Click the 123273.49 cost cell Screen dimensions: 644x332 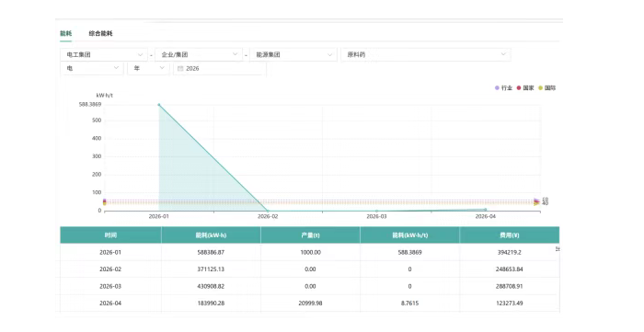pos(510,303)
